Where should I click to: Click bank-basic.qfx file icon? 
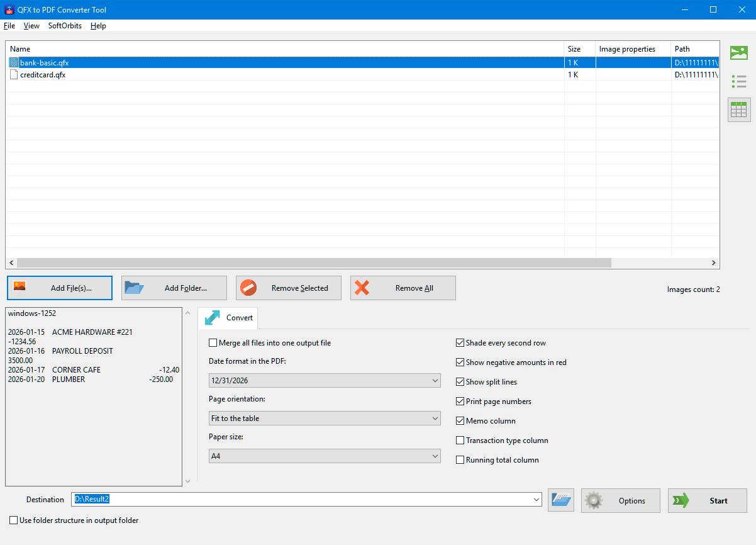point(14,63)
